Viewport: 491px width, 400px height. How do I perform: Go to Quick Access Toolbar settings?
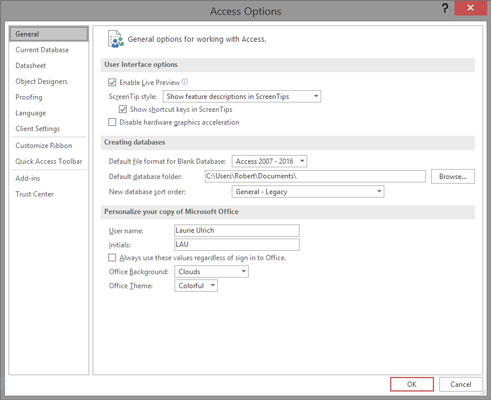[x=49, y=161]
